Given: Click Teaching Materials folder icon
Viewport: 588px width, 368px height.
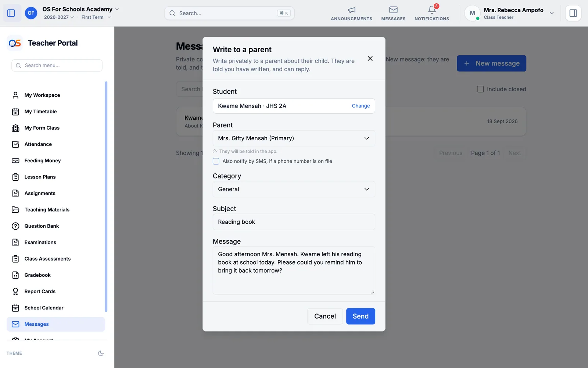Looking at the screenshot, I should click(x=15, y=210).
